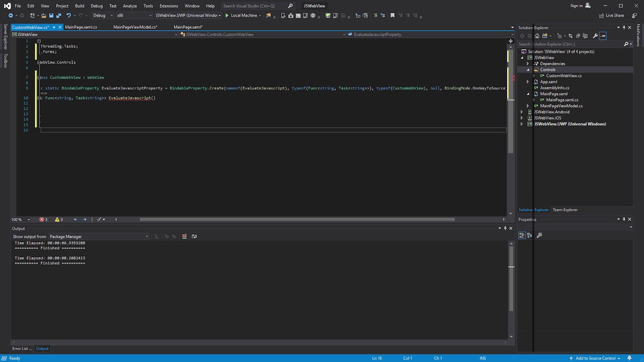Open the Debug menu
The width and height of the screenshot is (644, 362).
(97, 6)
